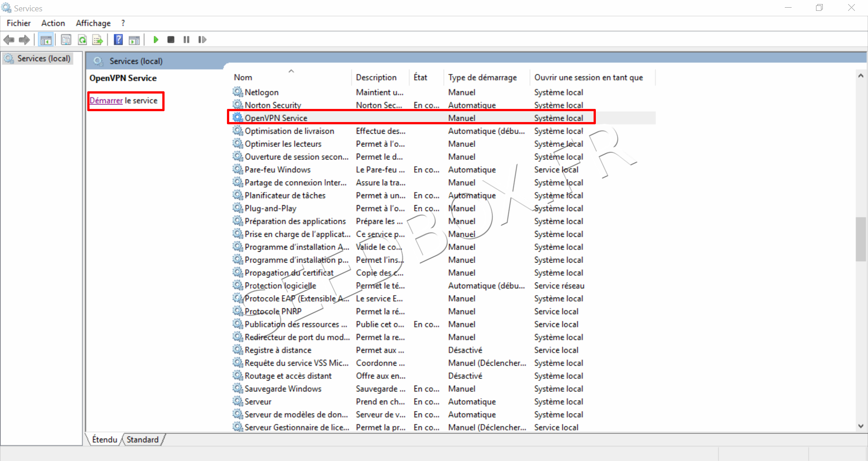Click the Restart Service toolbar icon

(x=202, y=40)
